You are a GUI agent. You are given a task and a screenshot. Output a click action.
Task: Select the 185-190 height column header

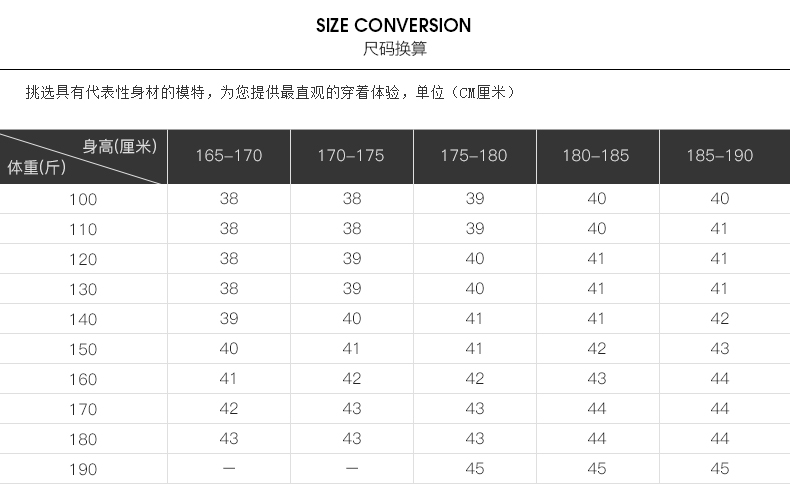pyautogui.click(x=720, y=156)
